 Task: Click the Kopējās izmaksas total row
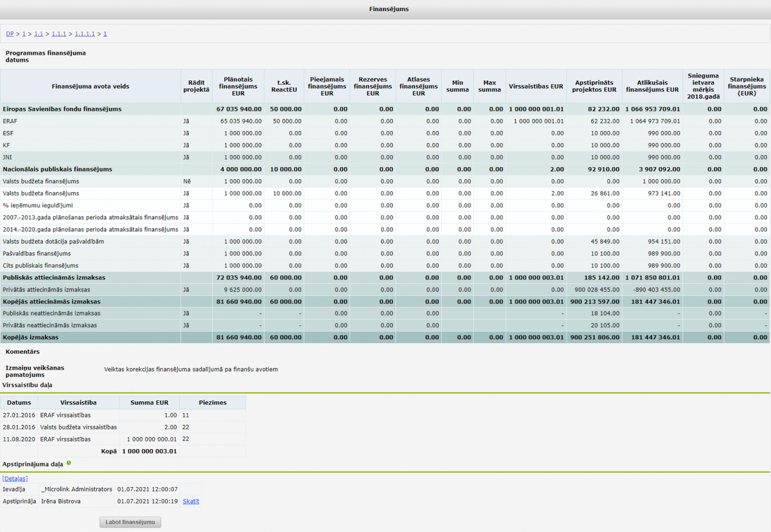[385, 337]
